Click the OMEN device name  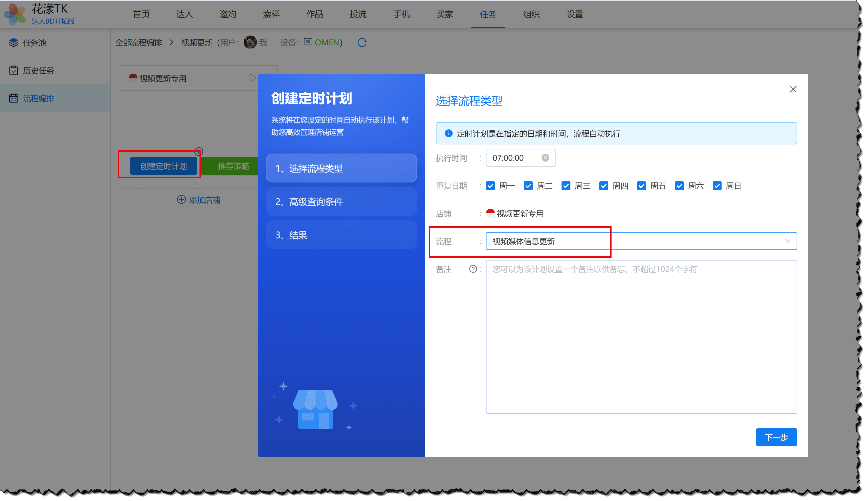click(x=327, y=42)
